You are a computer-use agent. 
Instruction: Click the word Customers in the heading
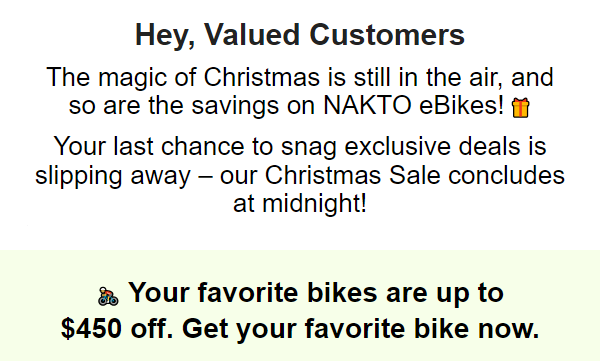coord(387,34)
